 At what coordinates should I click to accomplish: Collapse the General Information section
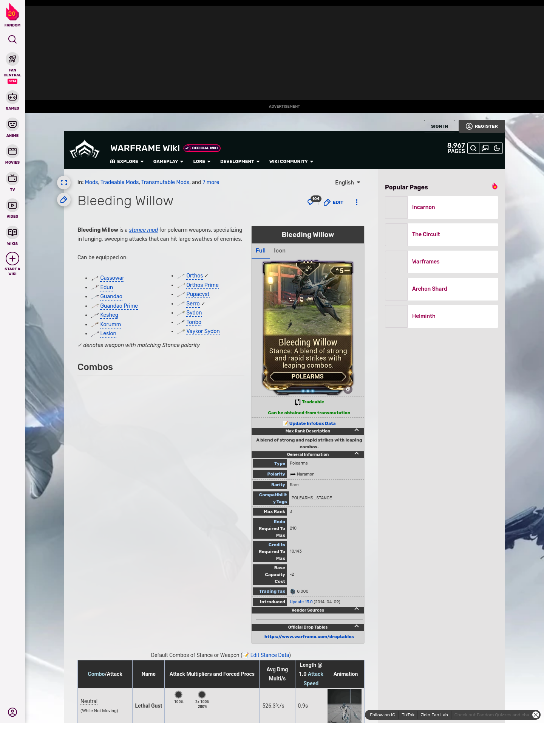(x=357, y=454)
